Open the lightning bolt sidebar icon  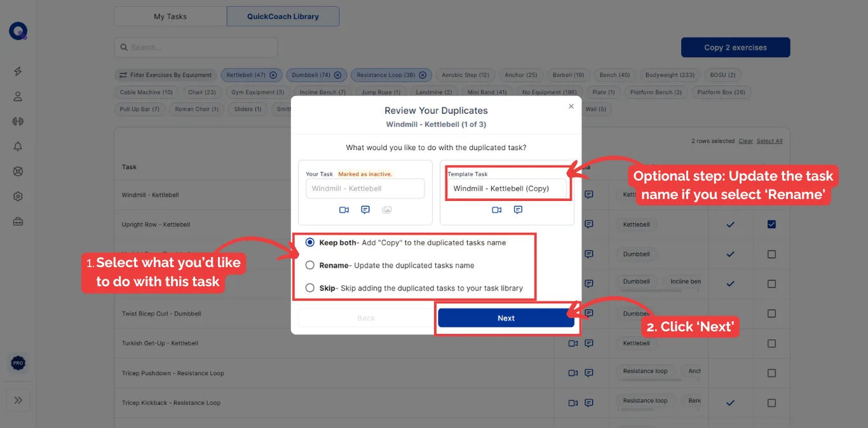pos(18,71)
